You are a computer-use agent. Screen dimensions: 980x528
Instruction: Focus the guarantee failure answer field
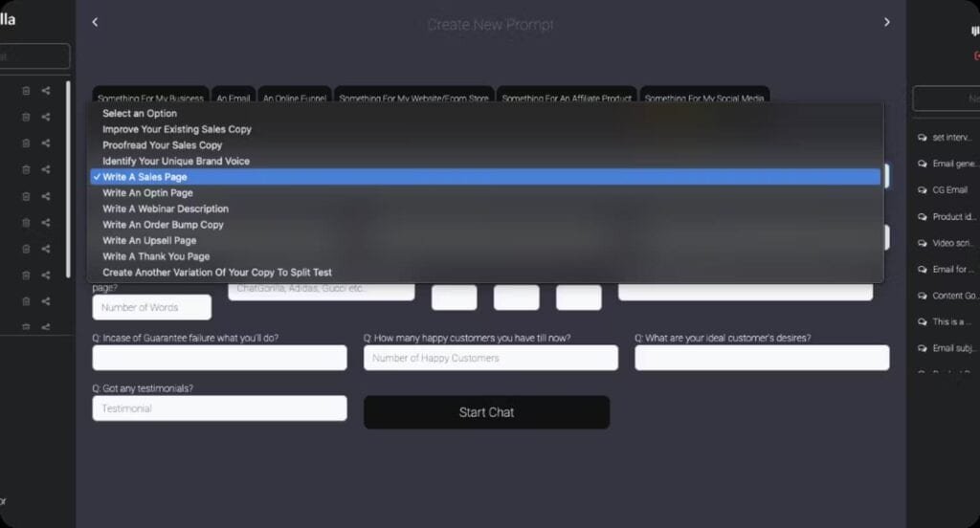(x=219, y=358)
